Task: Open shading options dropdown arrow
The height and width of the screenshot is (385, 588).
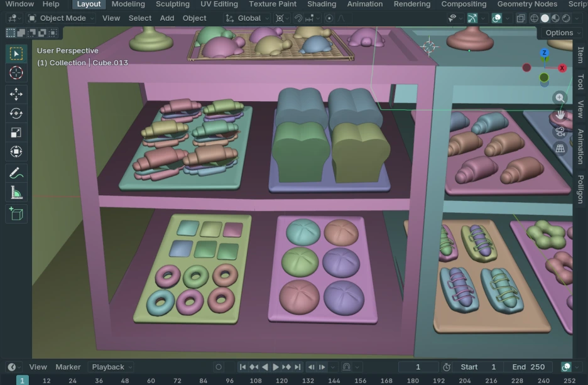Action: [577, 18]
